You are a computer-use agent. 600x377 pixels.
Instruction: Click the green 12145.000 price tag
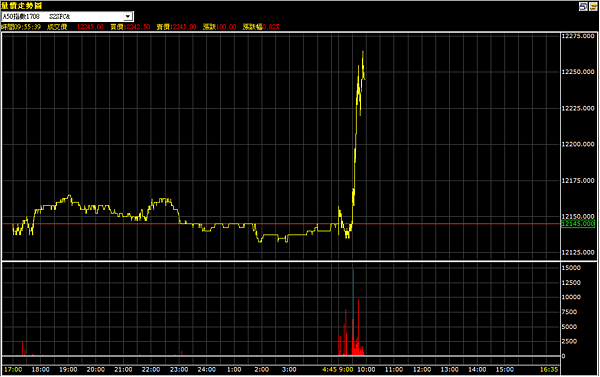[x=578, y=224]
